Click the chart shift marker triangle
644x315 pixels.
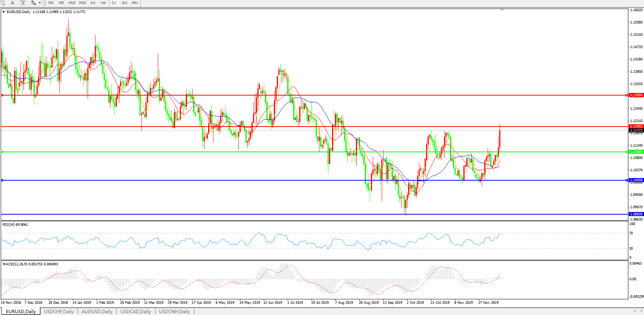tap(502, 10)
